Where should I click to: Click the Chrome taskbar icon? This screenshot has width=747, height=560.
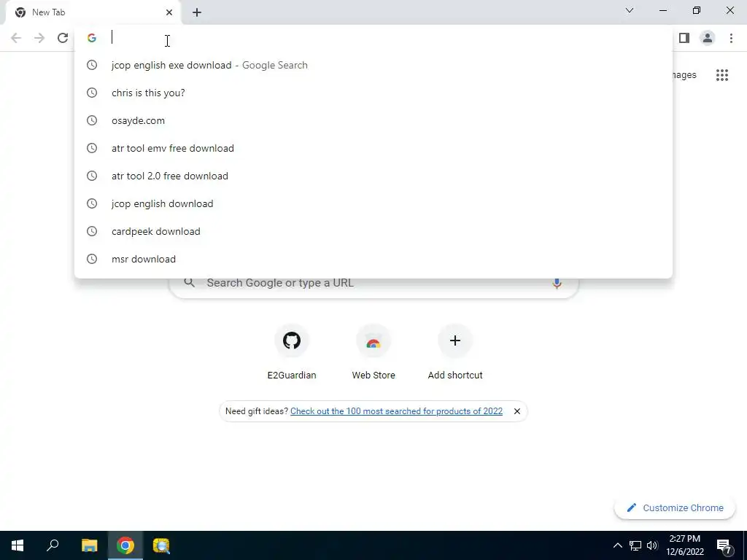tap(125, 545)
